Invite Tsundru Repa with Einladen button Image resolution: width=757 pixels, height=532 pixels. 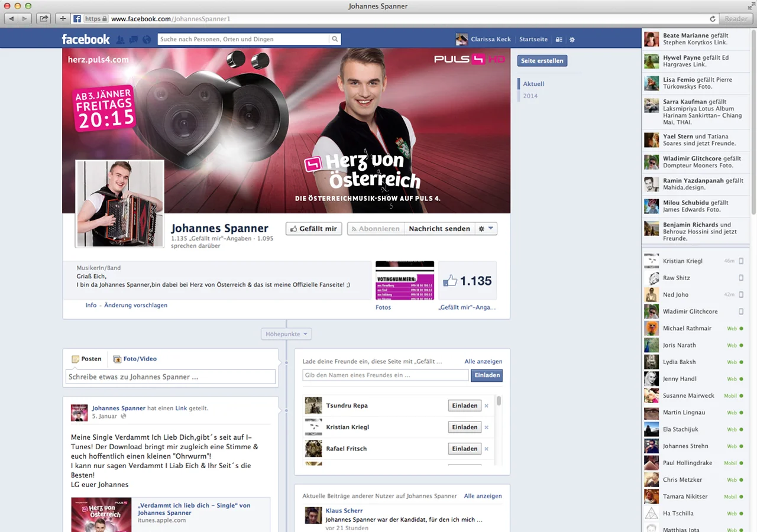click(x=465, y=406)
